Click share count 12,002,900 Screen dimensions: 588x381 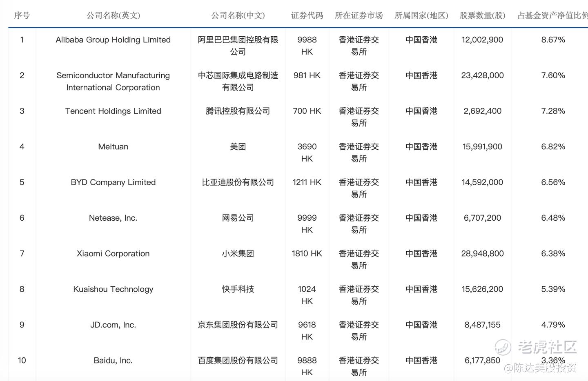[483, 40]
